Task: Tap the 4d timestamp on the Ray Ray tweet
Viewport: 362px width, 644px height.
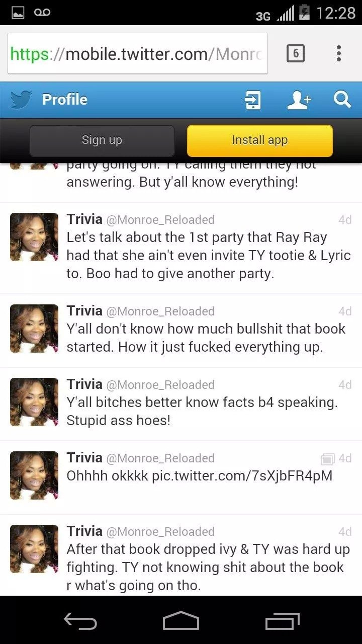Action: pyautogui.click(x=345, y=220)
